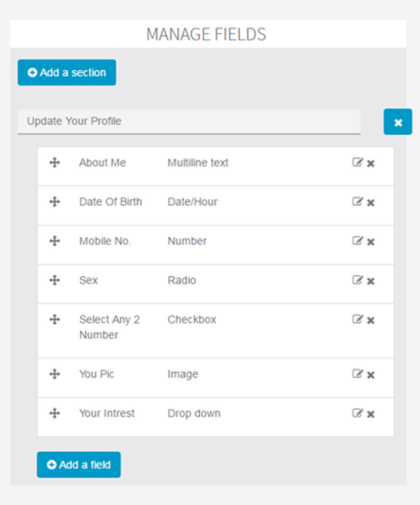420x505 pixels.
Task: Edit the Your Intrest drop down field
Action: (357, 413)
